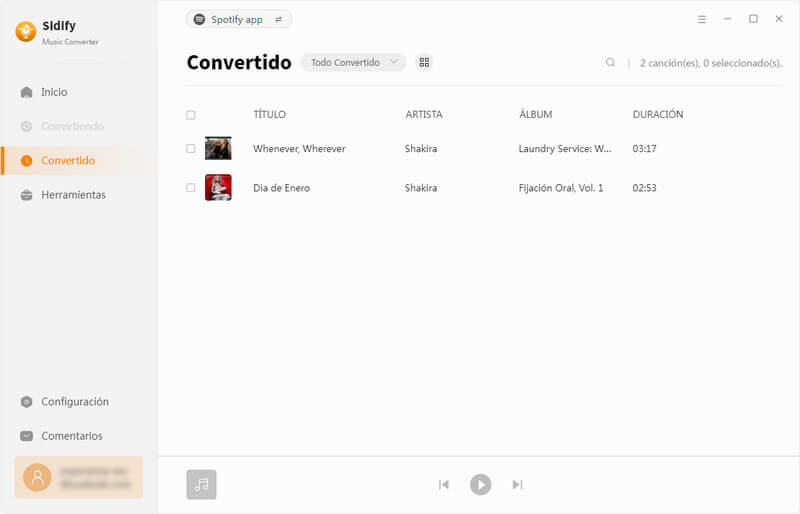Open the search magnifier icon
Viewport: 800px width, 514px height.
tap(610, 62)
